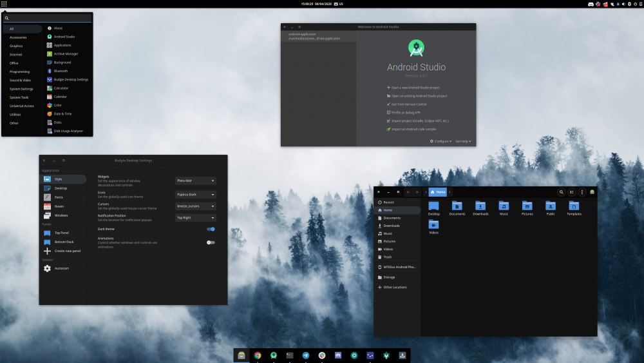Open Telegram from the bottom dock

coord(305,355)
